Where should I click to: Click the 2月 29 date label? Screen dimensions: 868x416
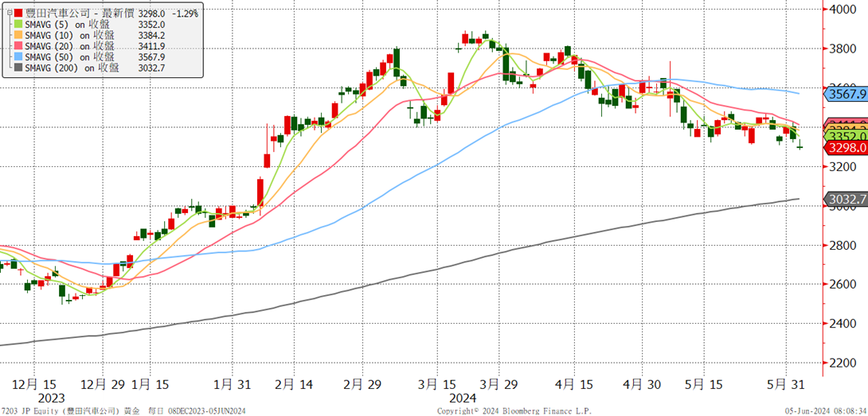pos(362,384)
